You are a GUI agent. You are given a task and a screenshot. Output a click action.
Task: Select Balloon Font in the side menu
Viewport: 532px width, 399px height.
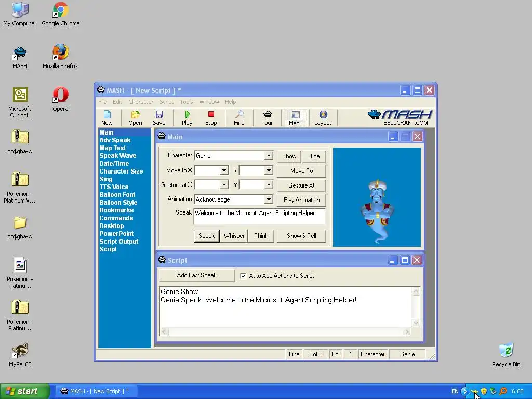tap(117, 195)
